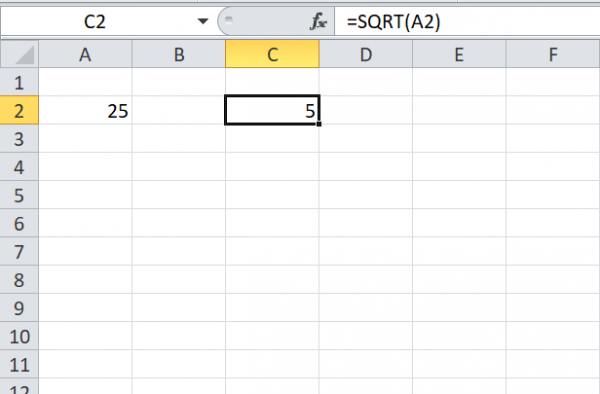
Task: Select row 8 header
Action: point(19,280)
